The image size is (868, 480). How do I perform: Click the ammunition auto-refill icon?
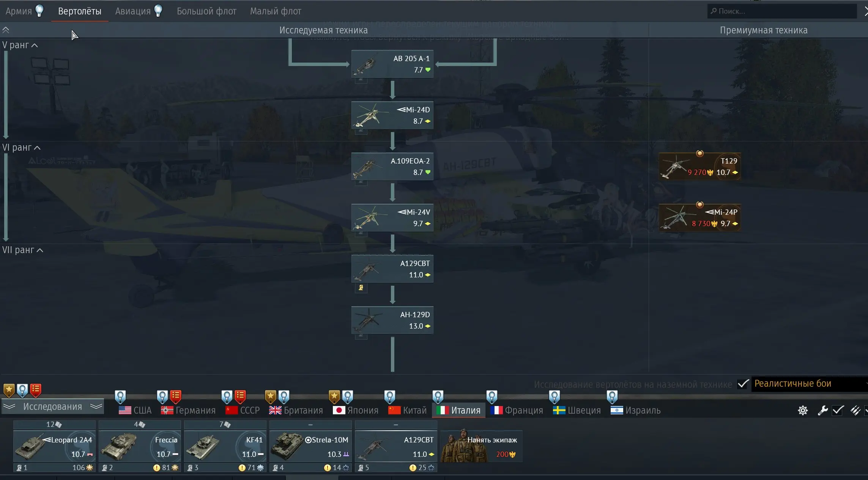point(855,410)
